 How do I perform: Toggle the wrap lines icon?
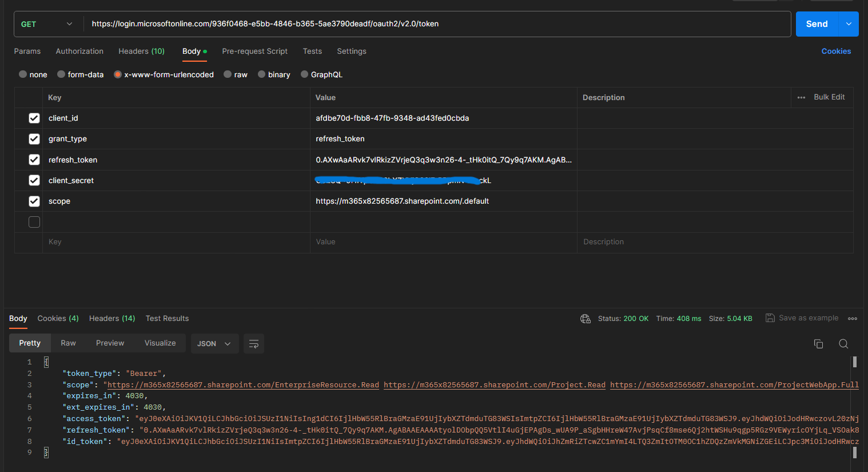[254, 343]
